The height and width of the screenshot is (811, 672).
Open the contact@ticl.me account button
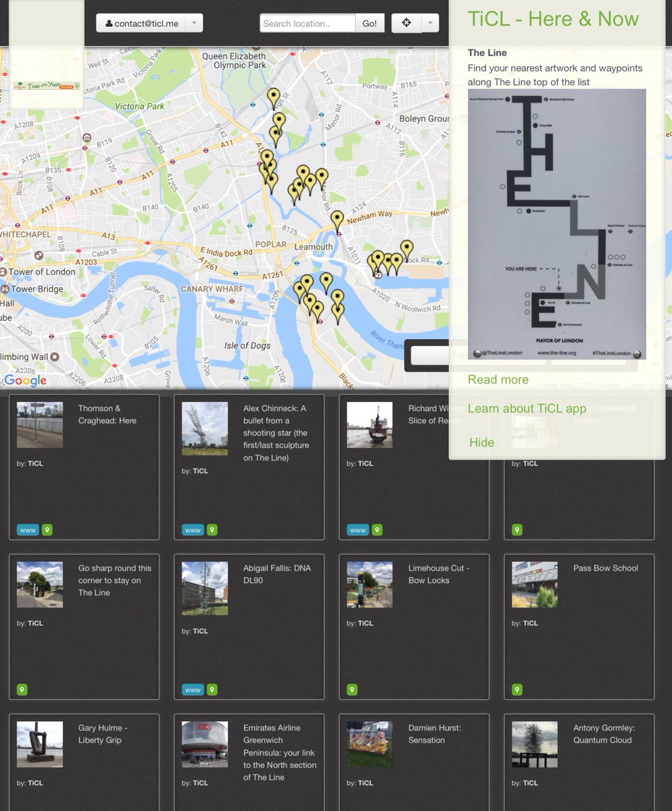click(141, 23)
